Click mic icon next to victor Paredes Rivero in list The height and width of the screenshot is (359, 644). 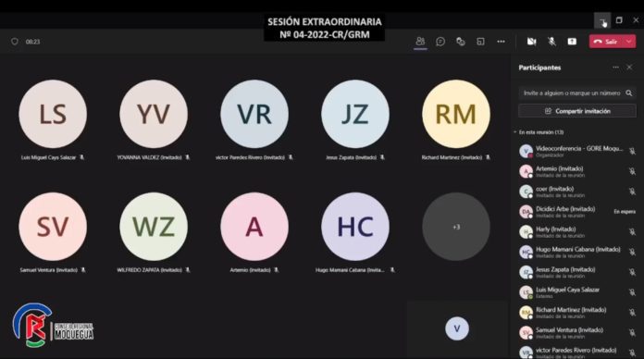(x=632, y=353)
